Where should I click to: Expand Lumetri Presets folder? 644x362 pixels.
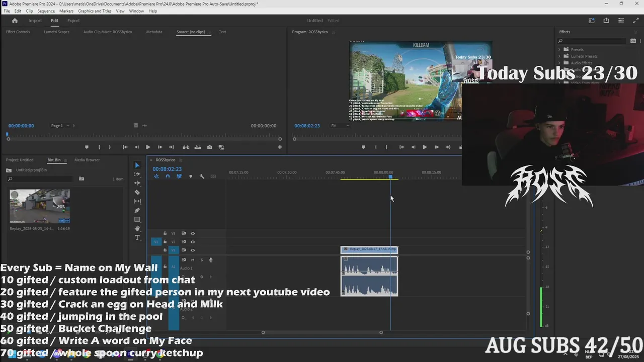click(x=559, y=56)
